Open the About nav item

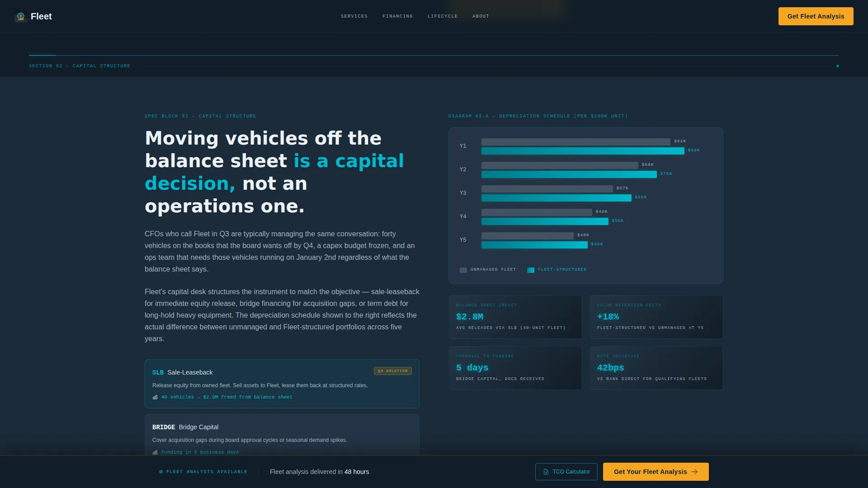point(481,16)
